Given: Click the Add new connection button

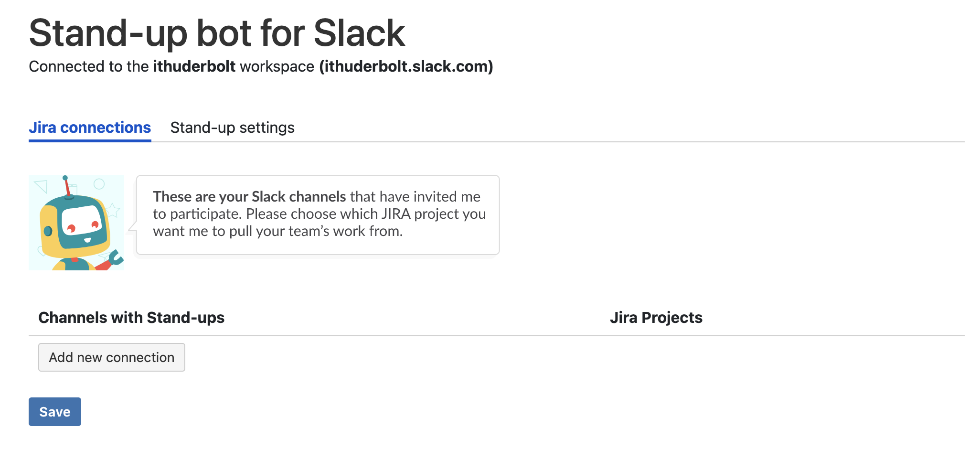Looking at the screenshot, I should 112,357.
